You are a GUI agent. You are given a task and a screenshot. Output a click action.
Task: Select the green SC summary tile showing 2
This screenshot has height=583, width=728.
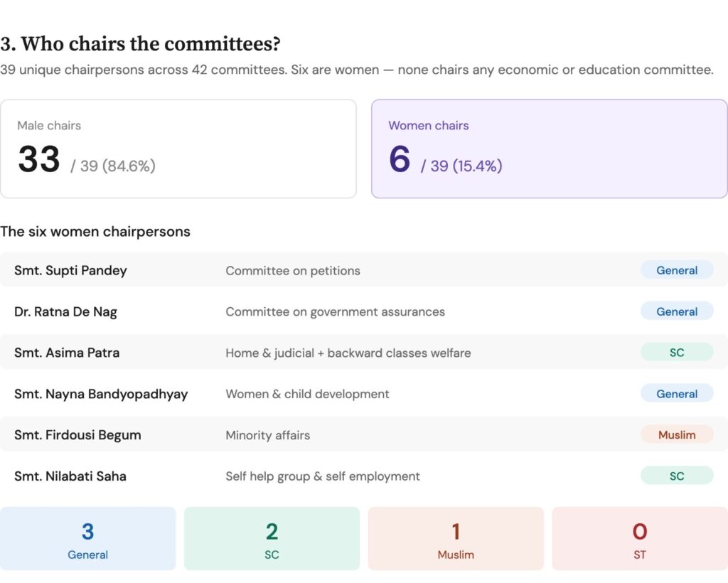(x=272, y=539)
